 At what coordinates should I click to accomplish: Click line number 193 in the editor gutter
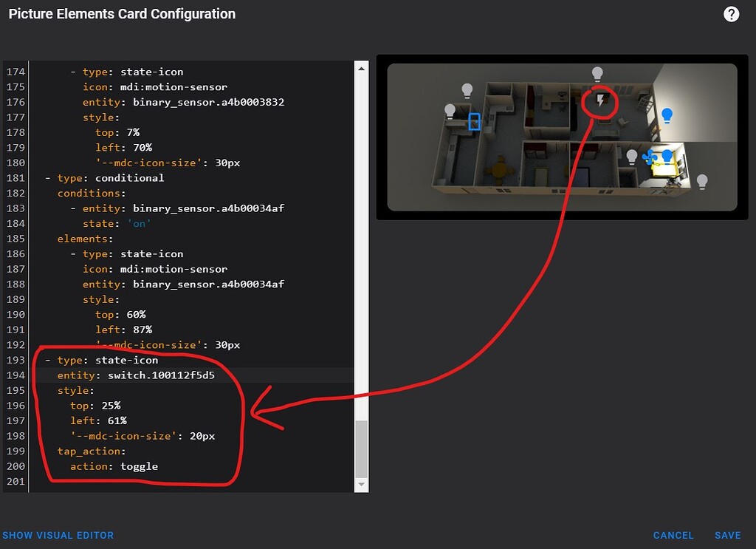point(15,360)
